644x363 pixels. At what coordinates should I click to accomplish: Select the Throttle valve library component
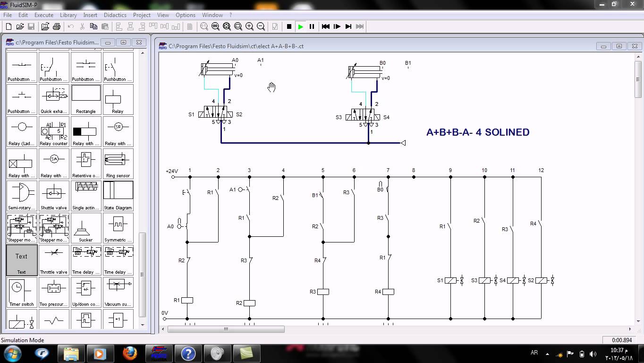point(54,260)
